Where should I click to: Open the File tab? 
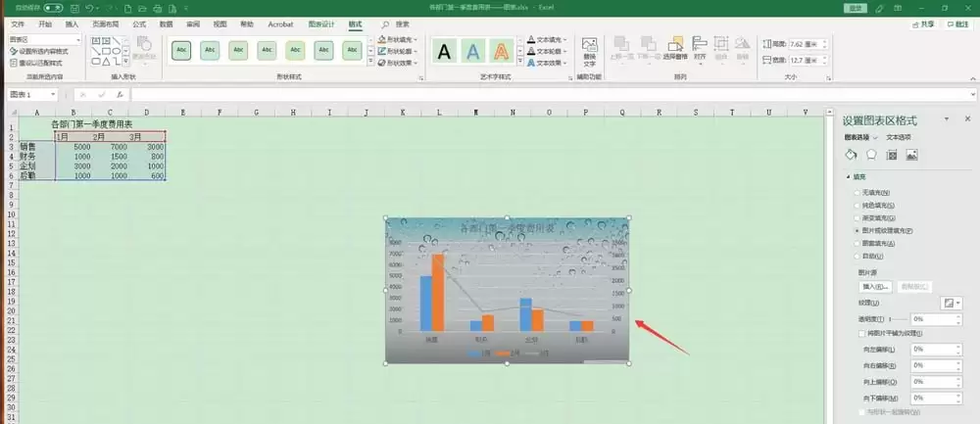pos(18,24)
